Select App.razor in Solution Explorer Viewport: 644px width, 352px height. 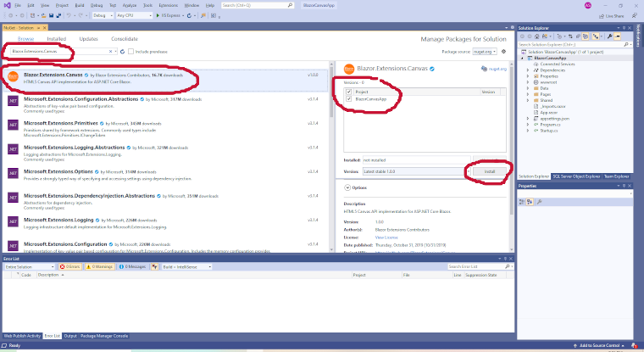click(x=549, y=112)
